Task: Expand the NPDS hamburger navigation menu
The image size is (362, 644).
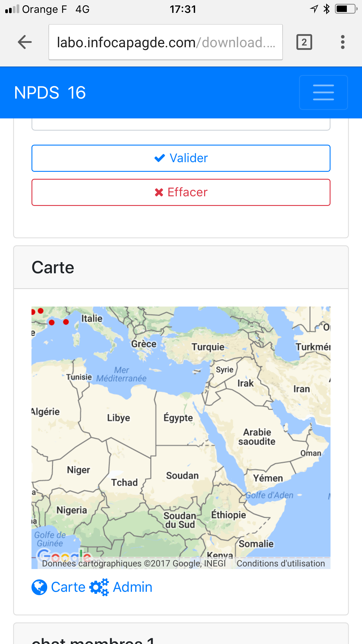Action: coord(324,92)
